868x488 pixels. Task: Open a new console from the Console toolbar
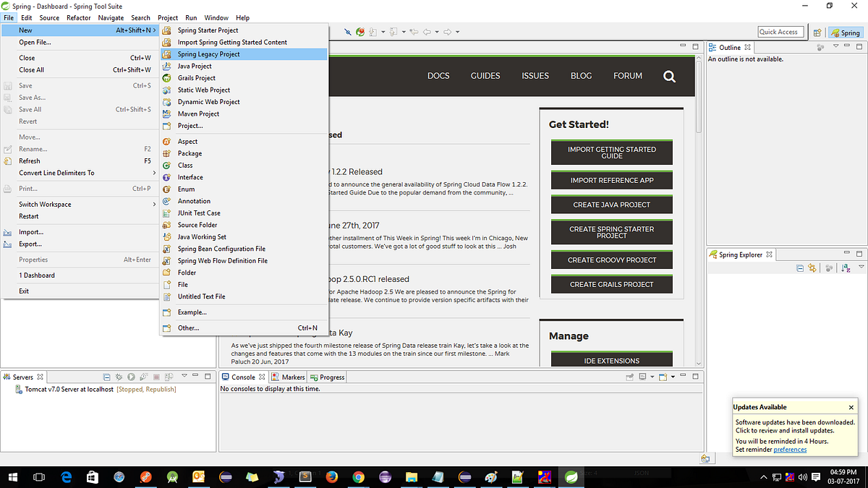pyautogui.click(x=663, y=377)
